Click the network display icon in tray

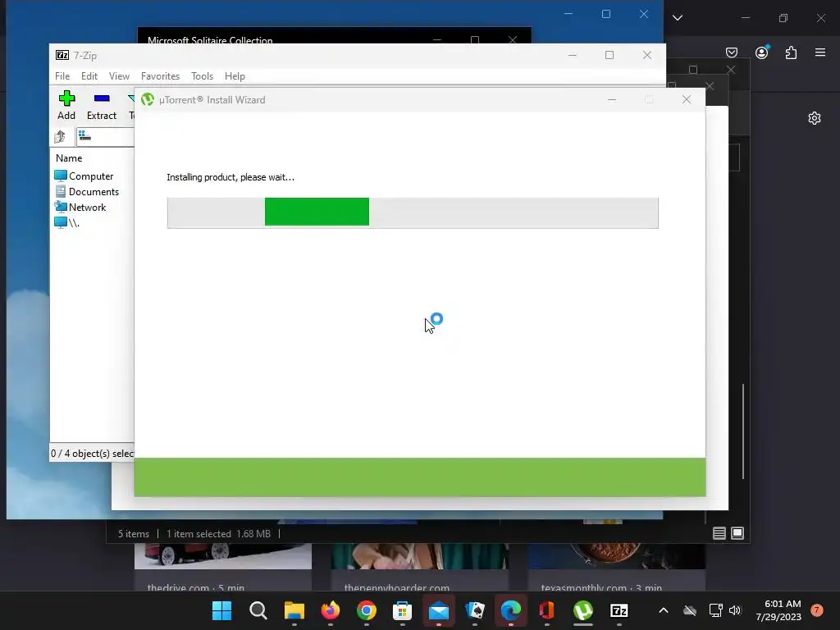click(715, 610)
